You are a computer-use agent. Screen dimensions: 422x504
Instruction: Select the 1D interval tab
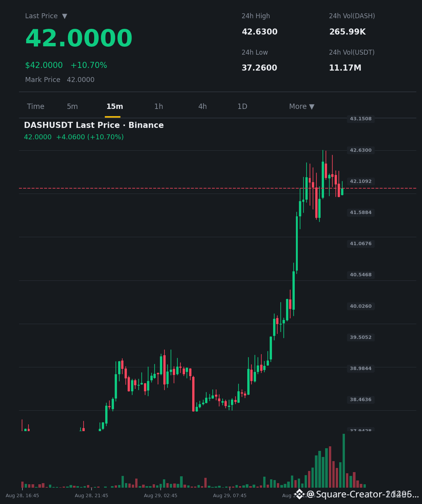[x=242, y=107]
